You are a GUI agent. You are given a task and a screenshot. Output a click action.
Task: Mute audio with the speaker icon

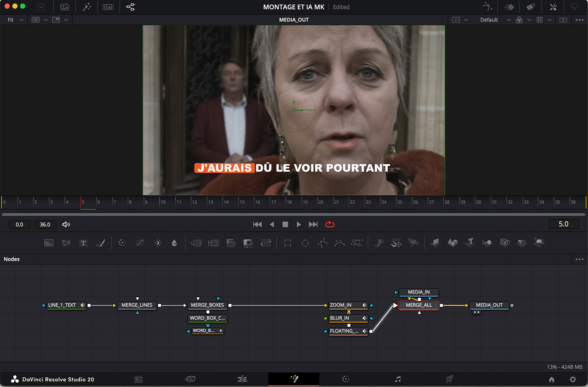[66, 224]
